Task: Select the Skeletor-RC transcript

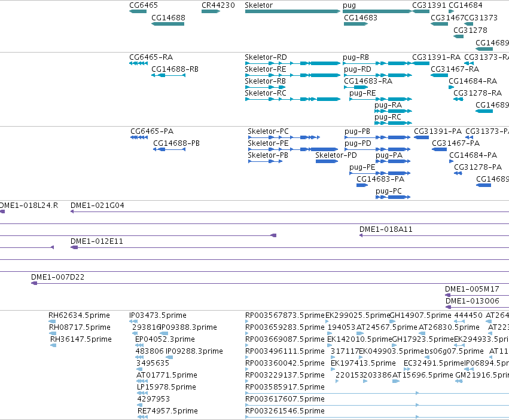Action: pos(293,99)
